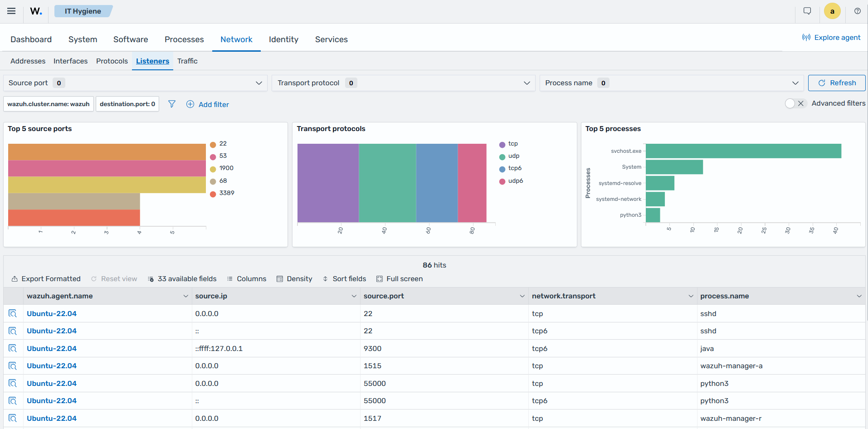Open the wazuh.agent.name column menu

[185, 296]
